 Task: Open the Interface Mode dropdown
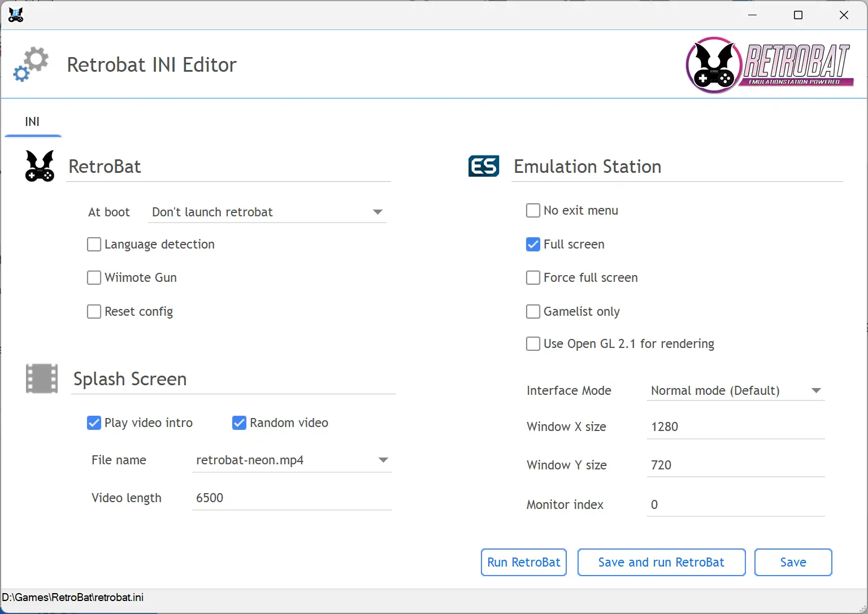736,391
